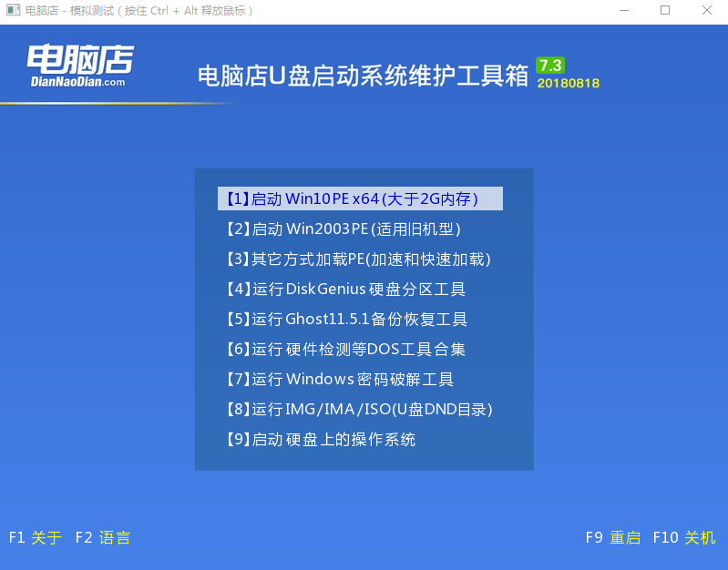Select option 3 for other PE loading methods

pyautogui.click(x=359, y=259)
